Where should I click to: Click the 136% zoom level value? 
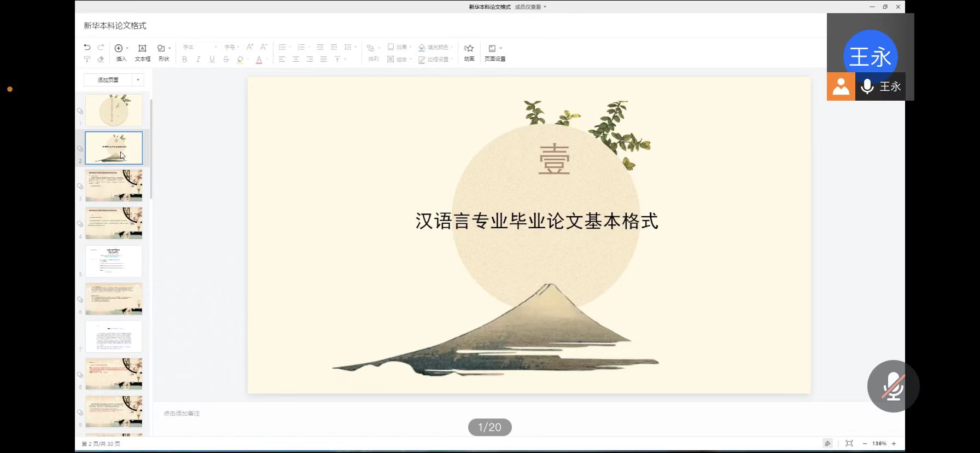point(879,444)
